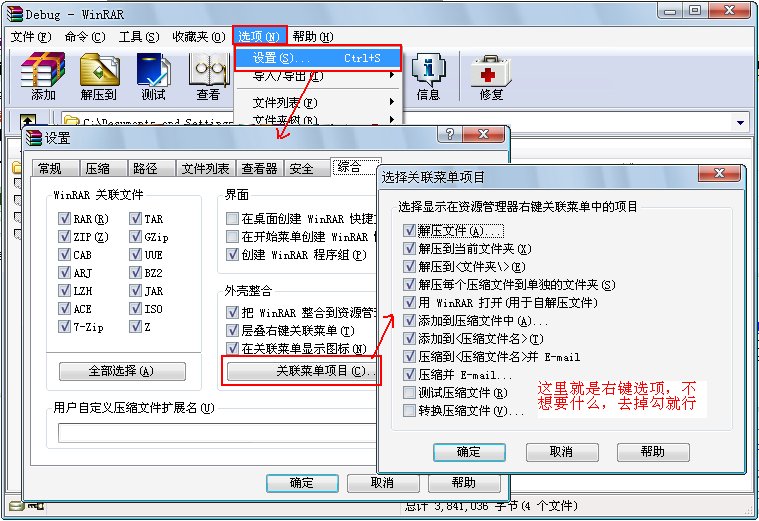
Task: Toggle 创建 WinRAR 程序组 checkbox
Action: [x=232, y=255]
